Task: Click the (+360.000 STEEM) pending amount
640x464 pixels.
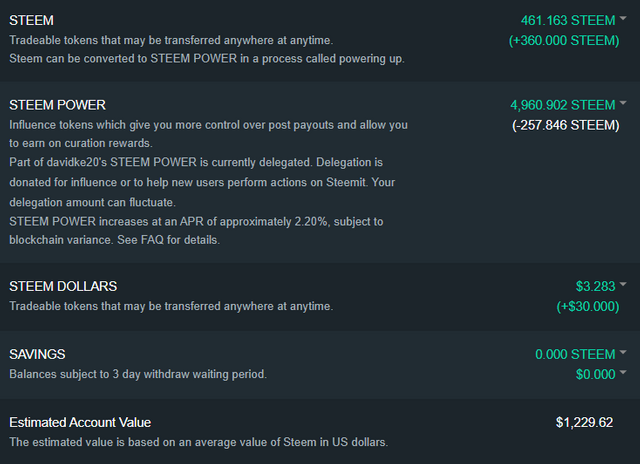Action: (564, 40)
